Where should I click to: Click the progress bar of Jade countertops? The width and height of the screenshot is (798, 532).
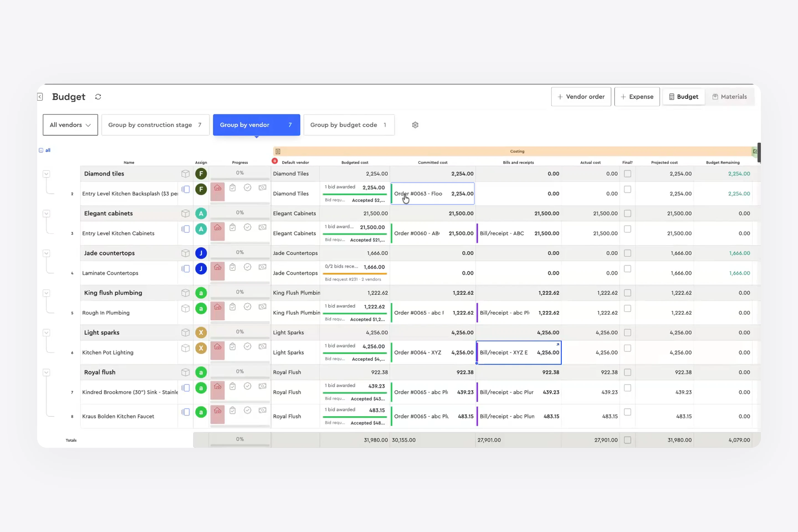tap(240, 258)
